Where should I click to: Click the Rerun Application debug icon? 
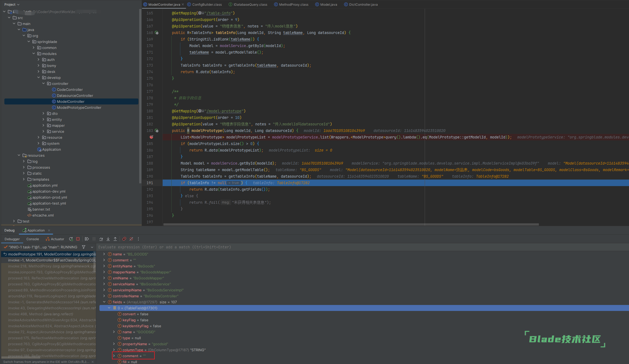tap(71, 239)
